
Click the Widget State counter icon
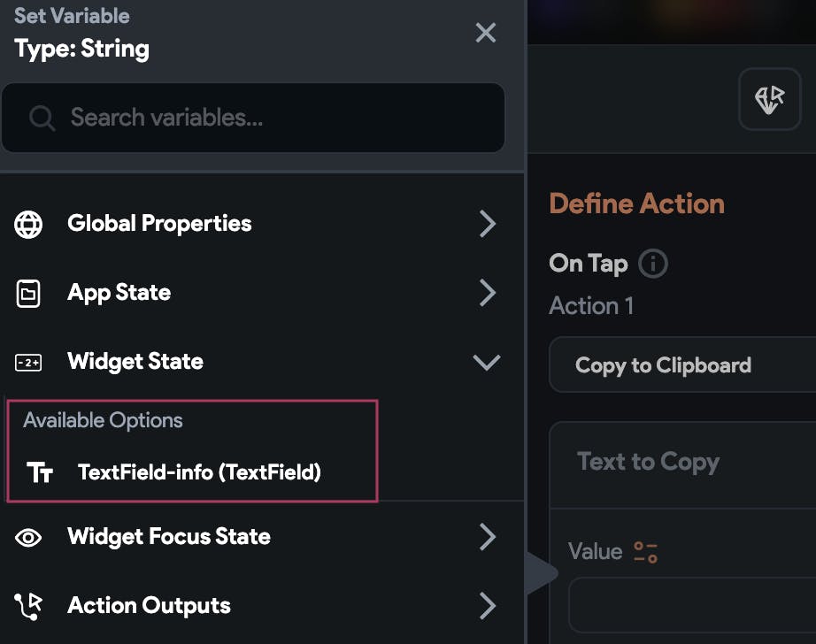point(28,362)
